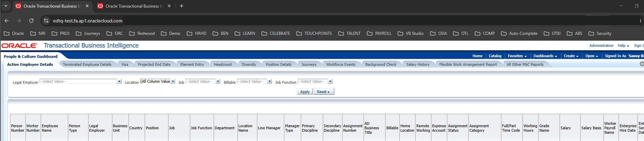Open the BEN bookmarks folder
This screenshot has width=644, height=141.
(221, 33)
